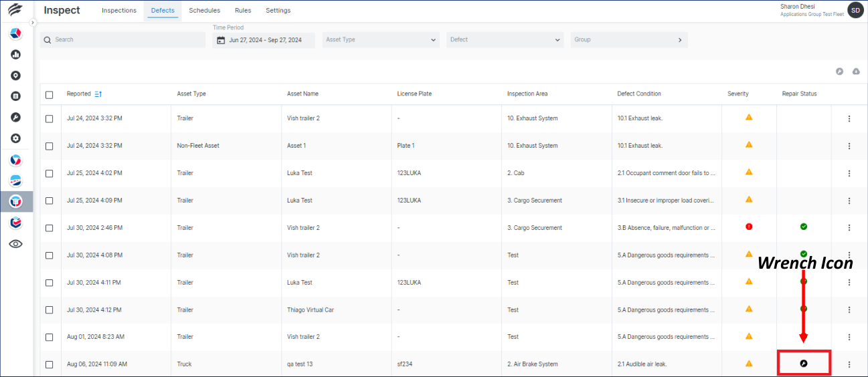
Task: Open the bar chart dashboard sidebar icon
Action: 15,55
